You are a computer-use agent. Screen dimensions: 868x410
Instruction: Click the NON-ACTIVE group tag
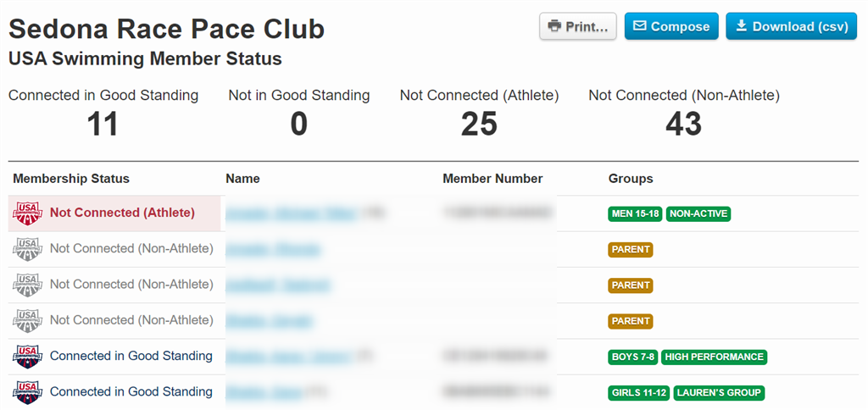point(698,214)
